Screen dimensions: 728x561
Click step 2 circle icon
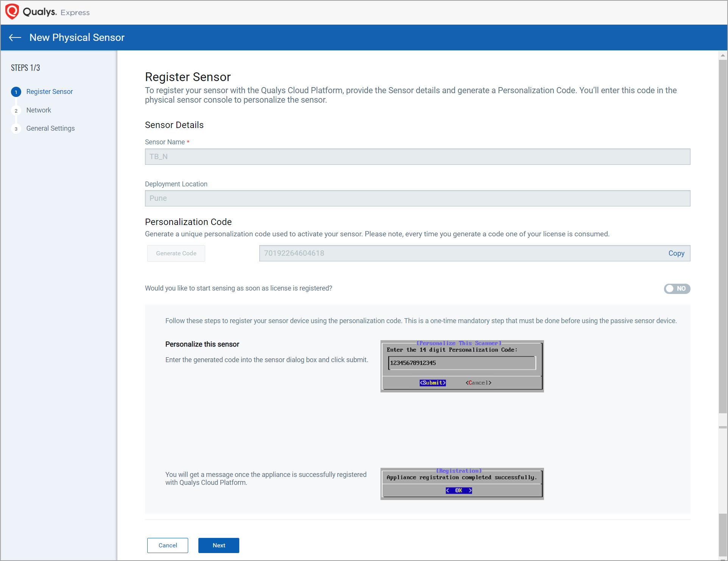[16, 111]
